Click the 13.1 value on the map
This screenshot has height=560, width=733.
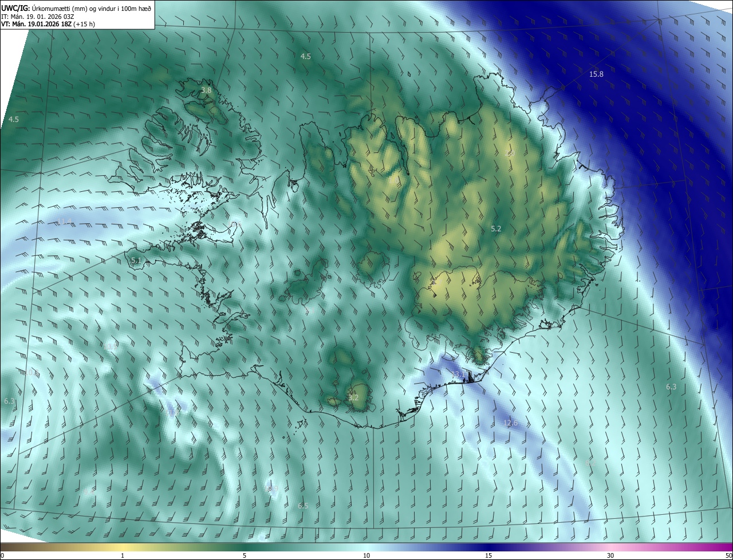coord(459,374)
